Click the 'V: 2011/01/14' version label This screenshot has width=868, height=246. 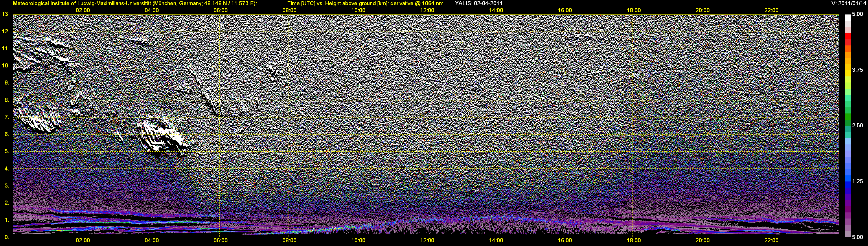pyautogui.click(x=848, y=3)
